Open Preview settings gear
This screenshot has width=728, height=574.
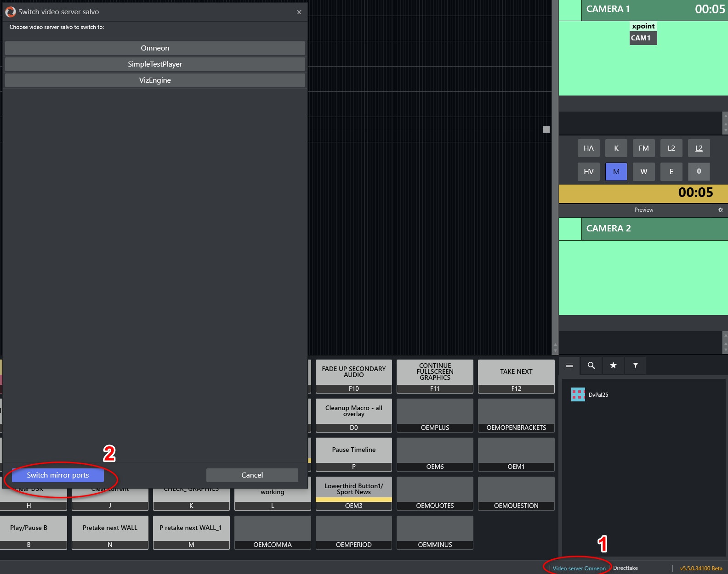720,210
